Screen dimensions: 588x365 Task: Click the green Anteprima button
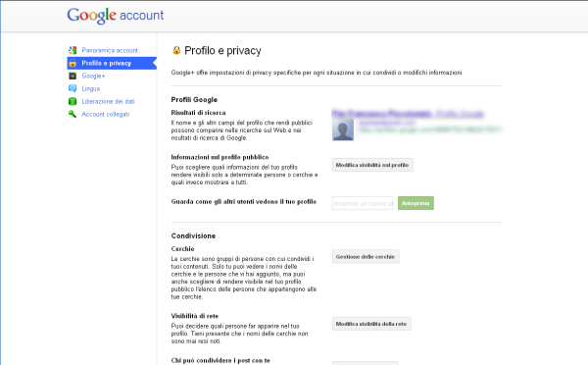416,203
